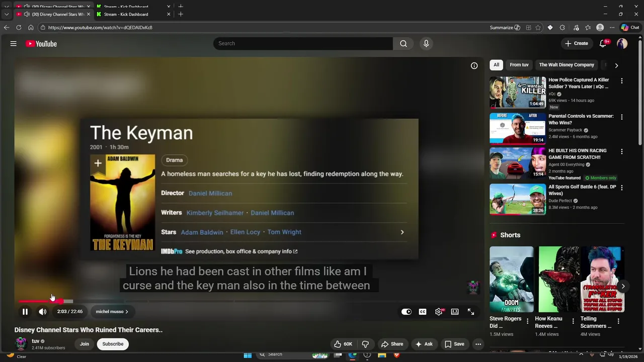The height and width of the screenshot is (362, 644).
Task: Open options for Telling Scammers short
Action: (x=618, y=321)
